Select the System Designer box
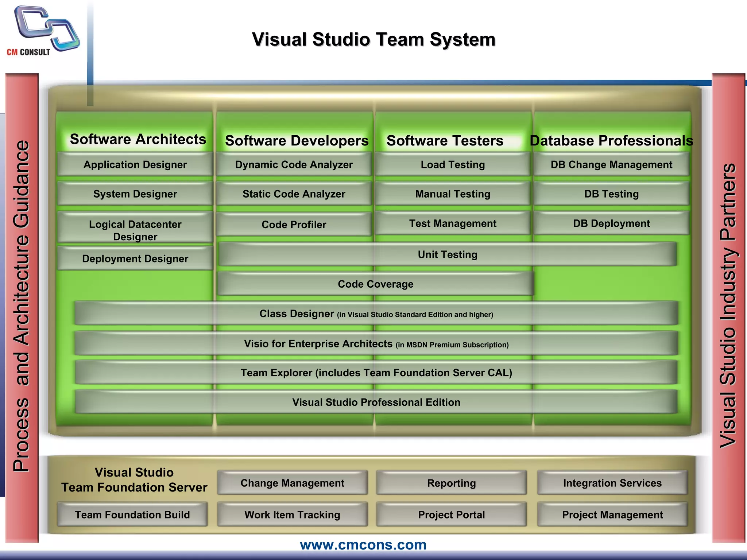747x560 pixels. (135, 194)
